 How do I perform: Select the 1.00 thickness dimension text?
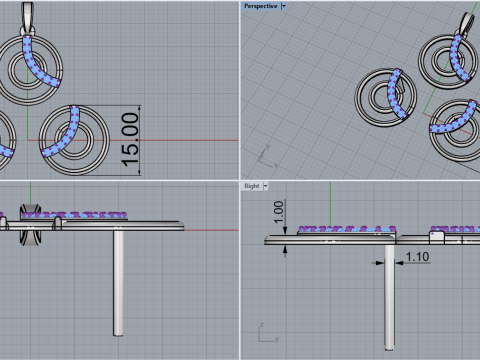(x=279, y=212)
